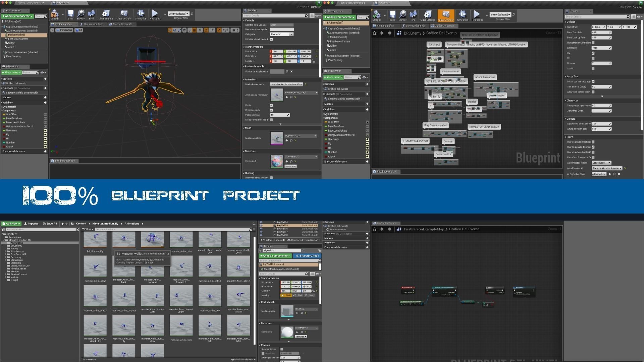
Task: Switch to the Construction Script tab on left
Action: tap(92, 24)
